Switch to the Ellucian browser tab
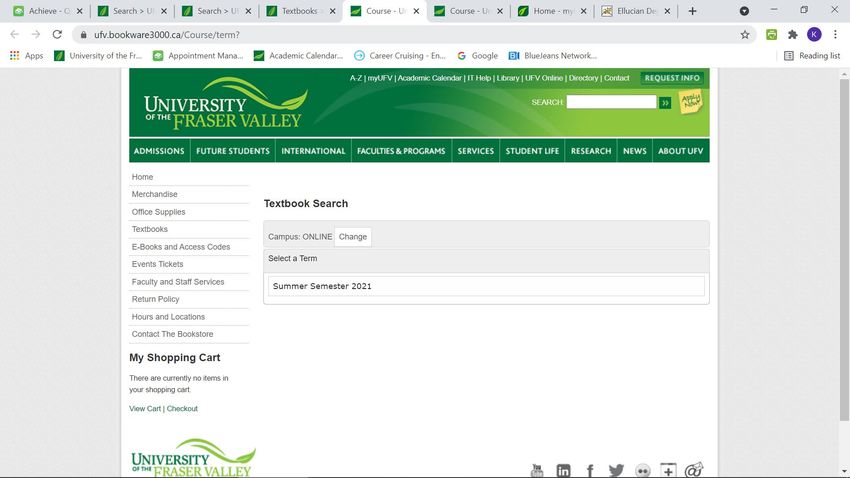The image size is (850, 478). [636, 11]
